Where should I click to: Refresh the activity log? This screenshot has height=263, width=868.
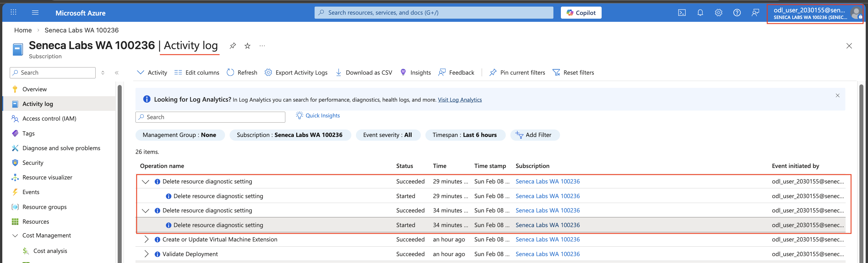point(242,72)
